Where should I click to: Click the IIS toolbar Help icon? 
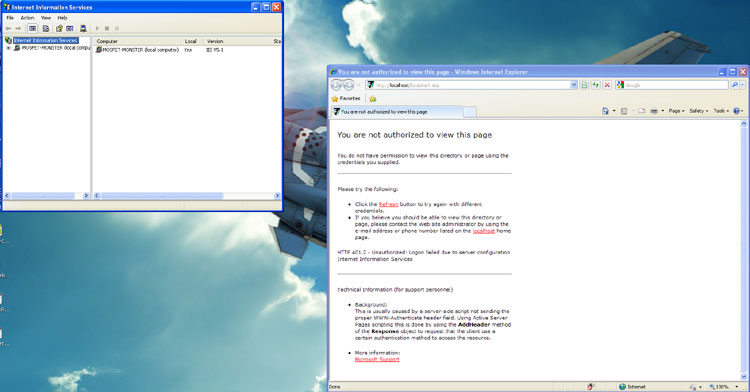coord(59,29)
